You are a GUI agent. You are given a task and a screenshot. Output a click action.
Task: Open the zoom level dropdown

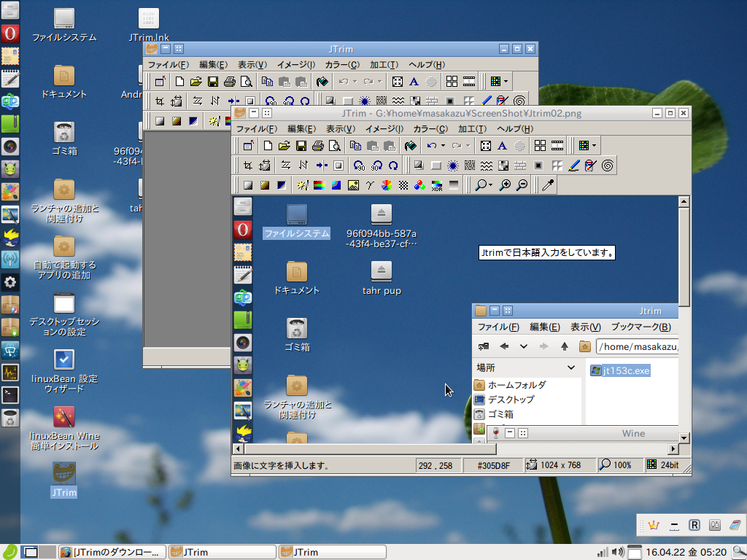tap(489, 185)
